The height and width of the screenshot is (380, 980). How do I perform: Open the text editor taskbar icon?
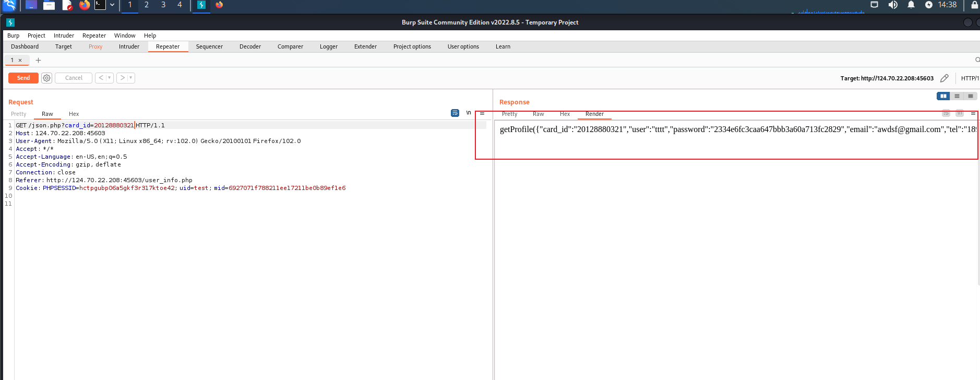(67, 5)
